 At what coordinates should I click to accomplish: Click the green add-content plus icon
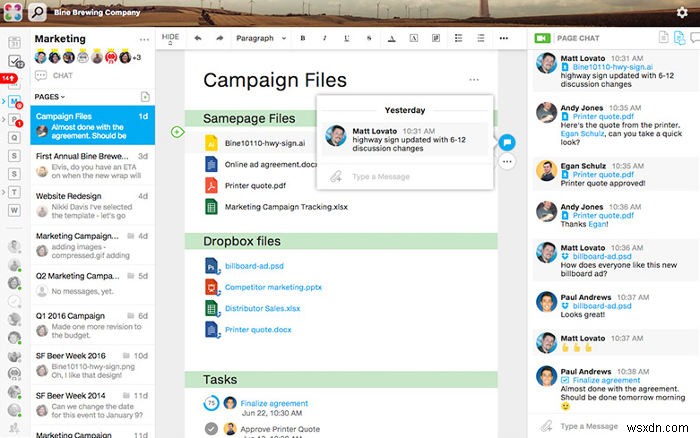[x=177, y=132]
